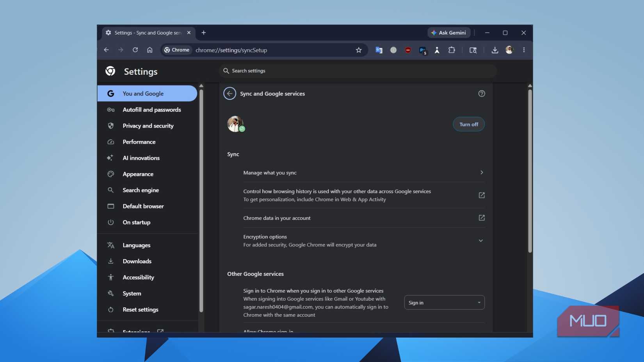Open Search engine settings
This screenshot has height=362, width=644.
pyautogui.click(x=147, y=190)
